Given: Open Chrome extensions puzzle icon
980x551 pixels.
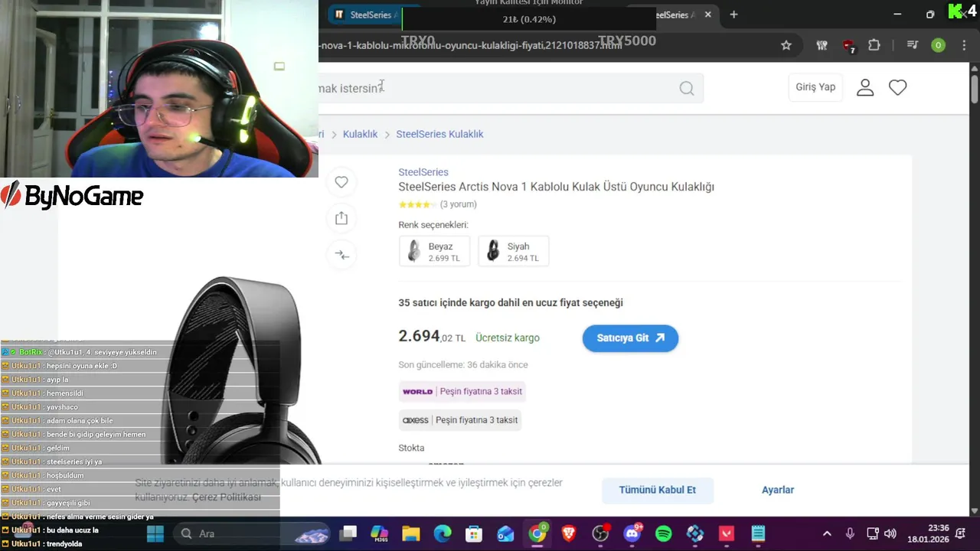Looking at the screenshot, I should [x=874, y=45].
